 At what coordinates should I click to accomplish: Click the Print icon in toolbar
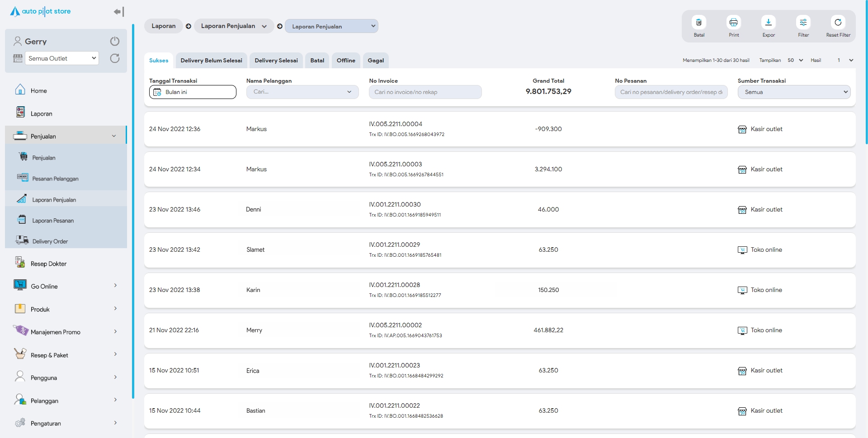pos(733,23)
